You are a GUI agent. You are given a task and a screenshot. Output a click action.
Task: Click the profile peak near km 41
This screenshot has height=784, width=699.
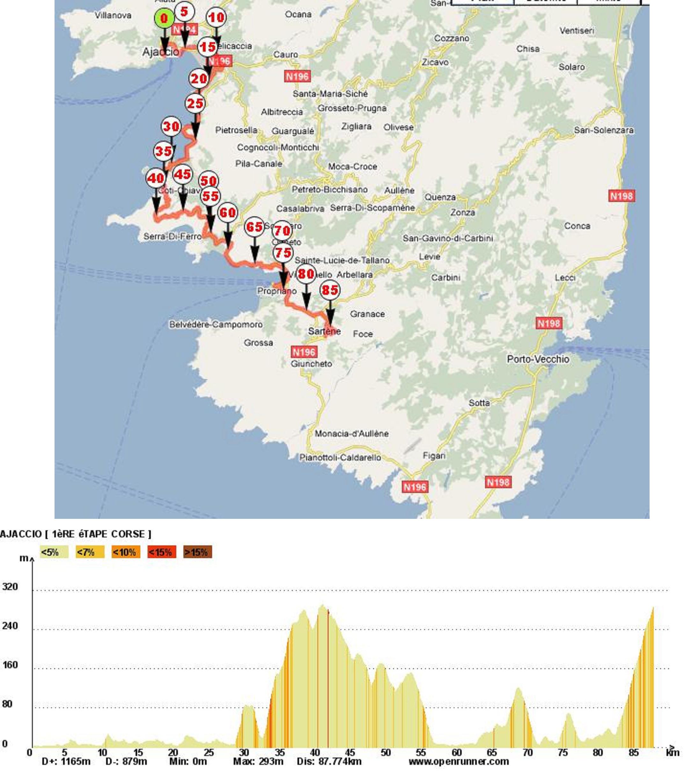click(x=323, y=607)
